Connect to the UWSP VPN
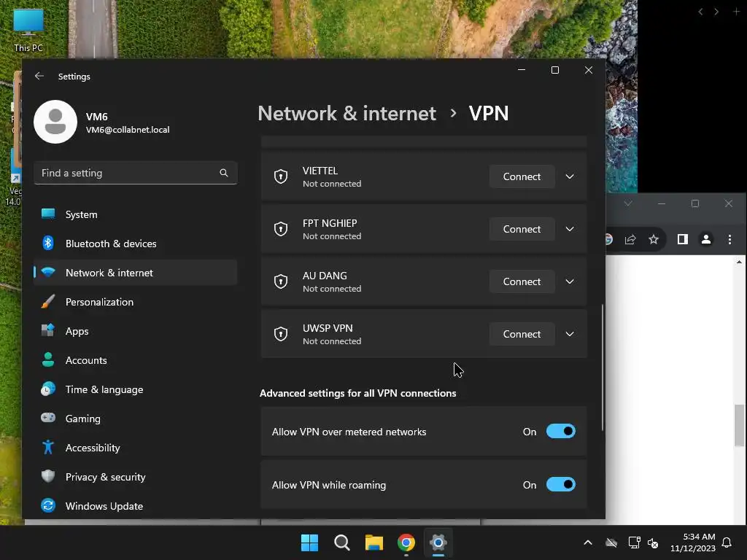This screenshot has width=747, height=560. point(522,334)
